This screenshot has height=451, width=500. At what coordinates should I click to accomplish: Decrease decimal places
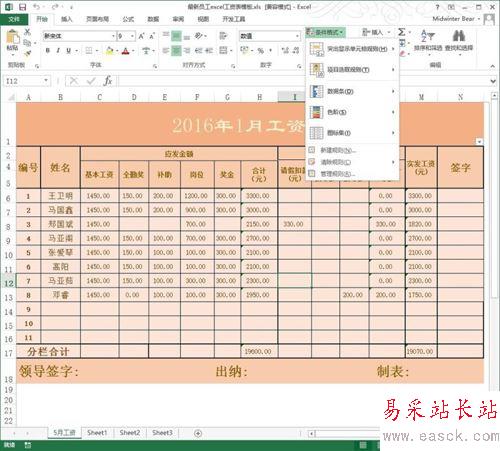296,51
